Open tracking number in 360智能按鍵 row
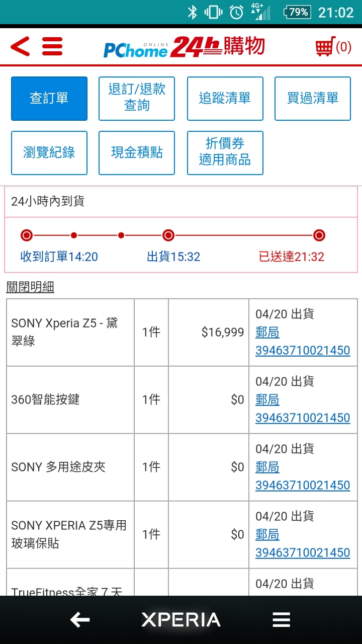Screen dimensions: 362x644 [303, 418]
